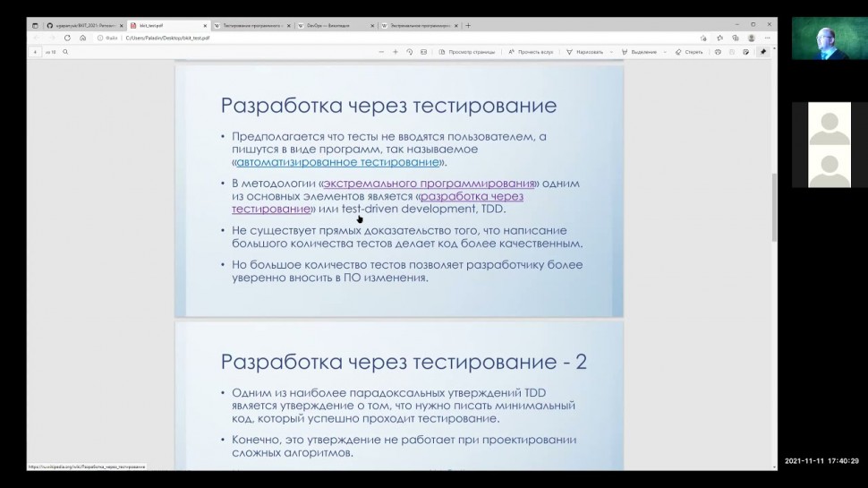Open the Edge three-dot settings menu
Viewport: 868px width, 488px height.
pos(765,39)
